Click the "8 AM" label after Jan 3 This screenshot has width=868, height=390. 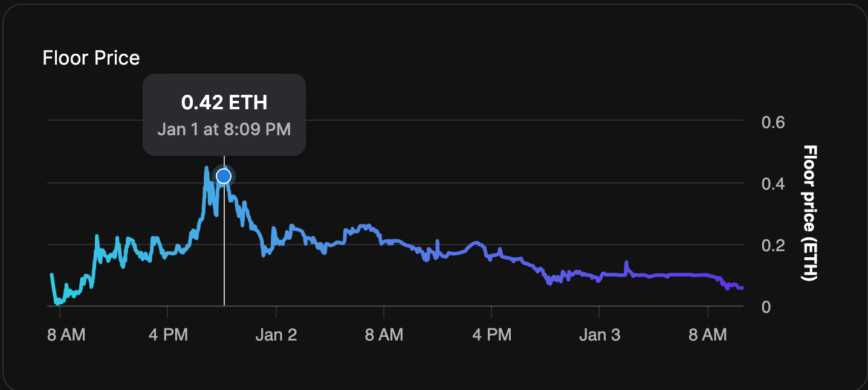pyautogui.click(x=708, y=335)
